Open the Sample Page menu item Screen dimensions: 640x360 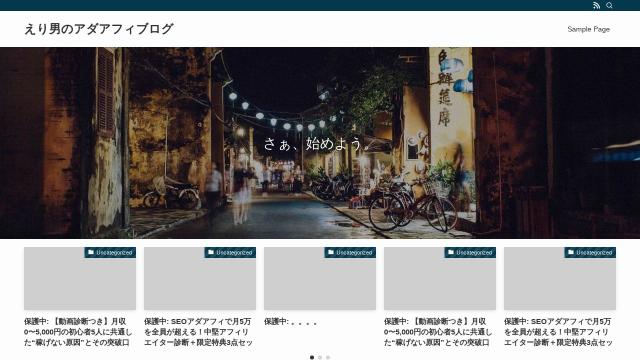tap(589, 29)
